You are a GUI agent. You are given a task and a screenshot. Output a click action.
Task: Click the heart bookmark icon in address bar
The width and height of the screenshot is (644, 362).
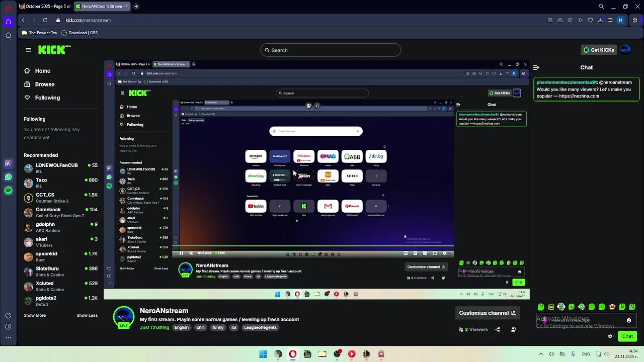(590, 20)
